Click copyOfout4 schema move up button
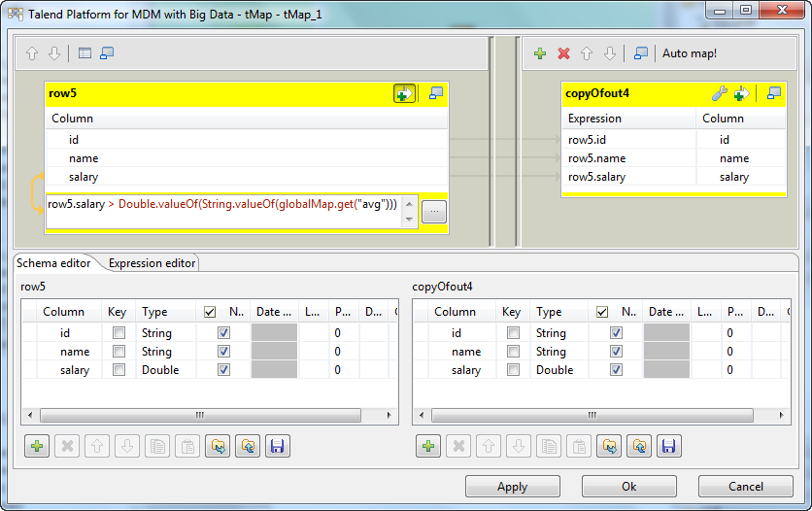The width and height of the screenshot is (812, 511). 489,446
